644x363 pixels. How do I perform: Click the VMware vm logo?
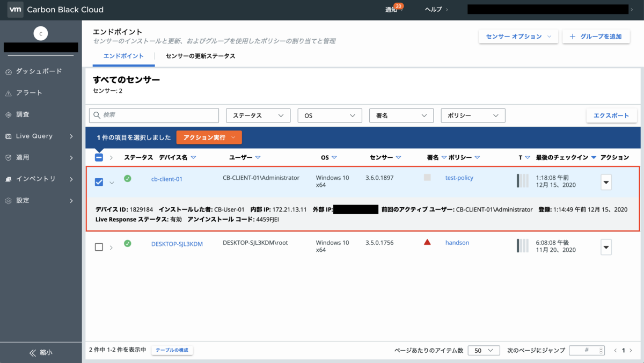(16, 10)
